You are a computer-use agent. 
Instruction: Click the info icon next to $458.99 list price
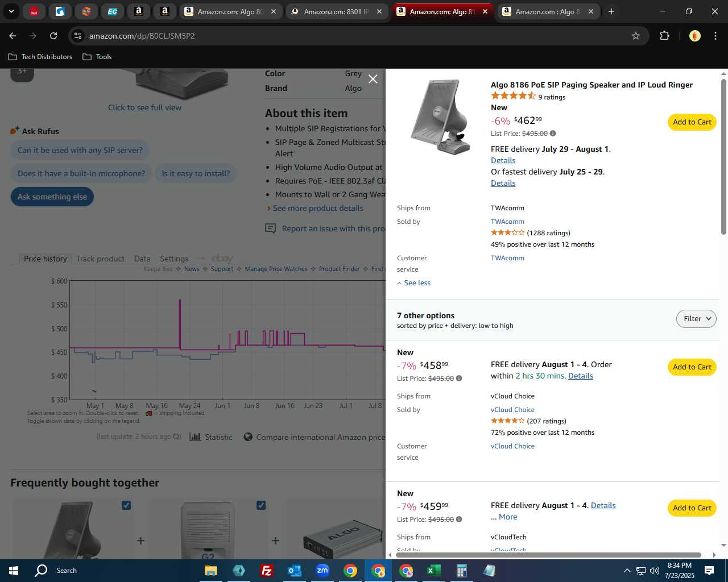[459, 379]
